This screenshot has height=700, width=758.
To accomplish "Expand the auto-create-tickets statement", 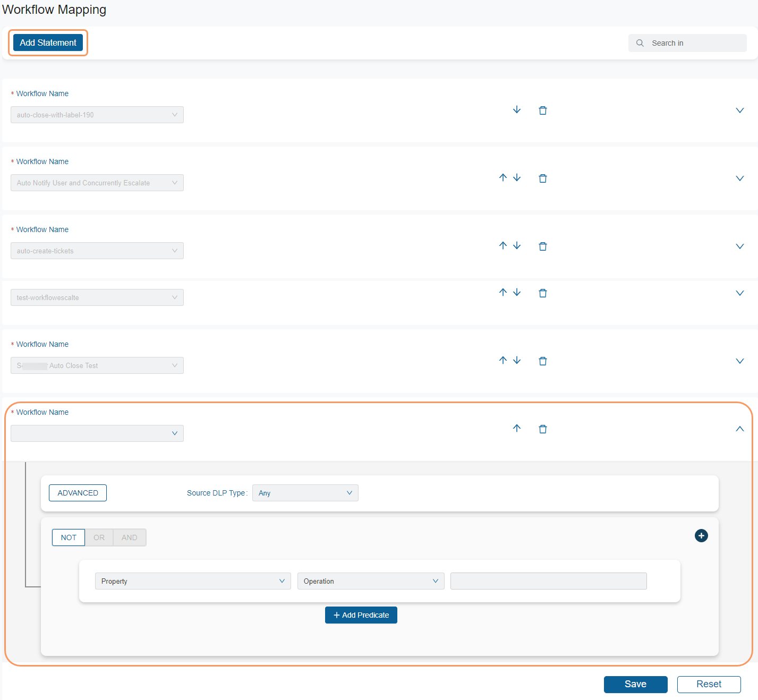I will coord(739,246).
